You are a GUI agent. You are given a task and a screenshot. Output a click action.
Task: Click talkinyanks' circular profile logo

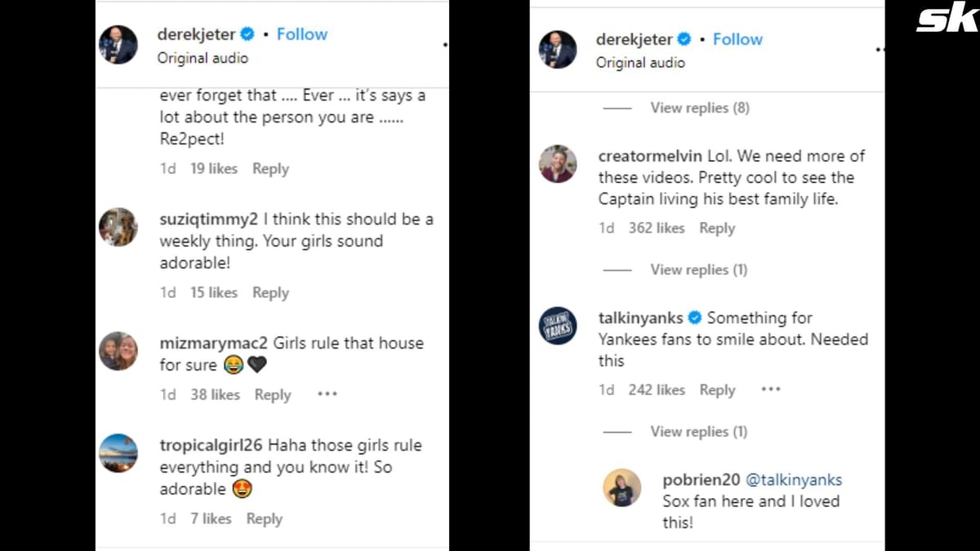[558, 326]
